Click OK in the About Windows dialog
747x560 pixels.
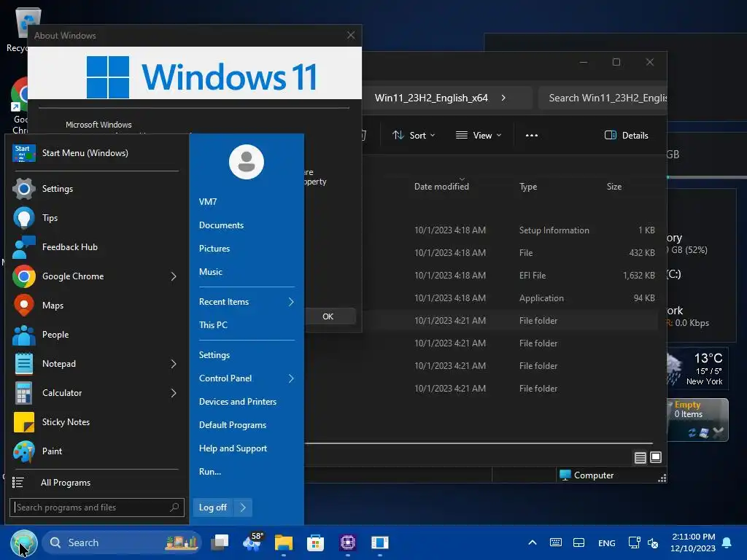329,316
